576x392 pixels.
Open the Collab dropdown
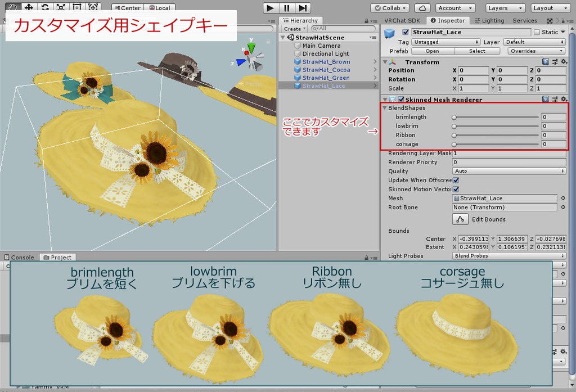[390, 8]
